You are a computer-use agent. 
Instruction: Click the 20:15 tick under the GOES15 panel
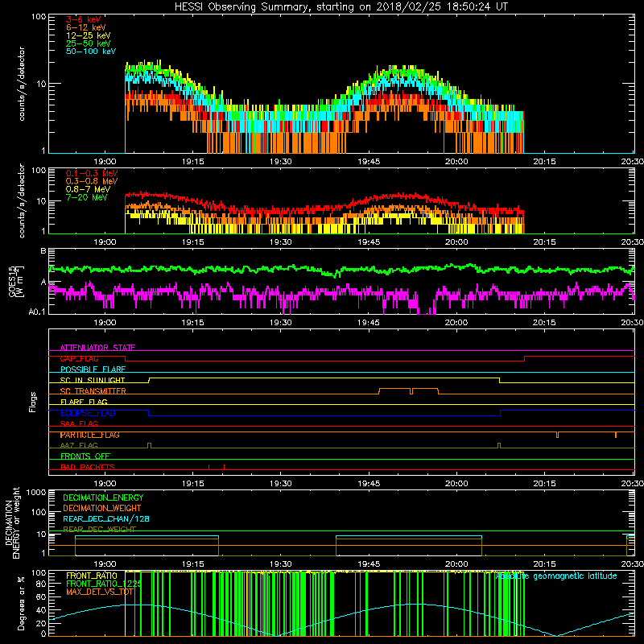(x=544, y=323)
